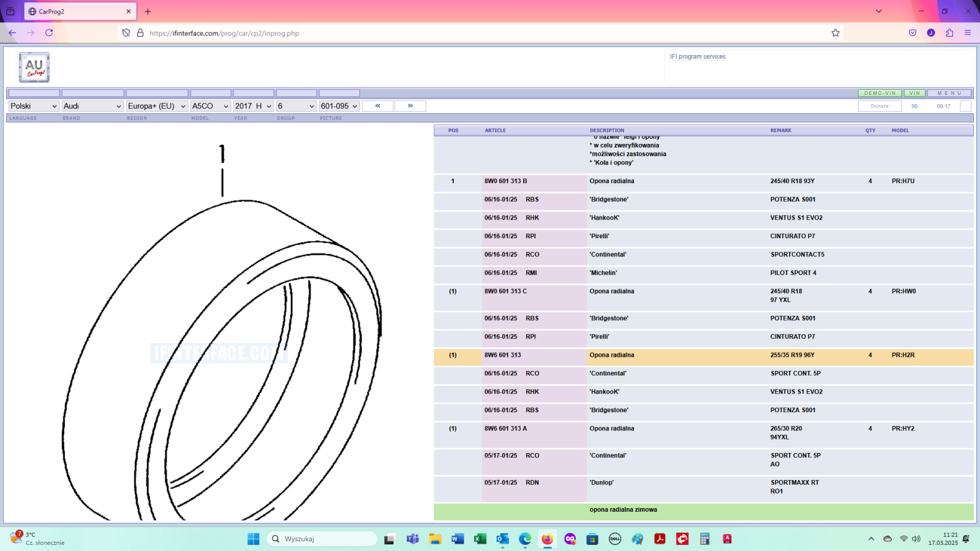Click the DEMO-VIN button
Image resolution: width=980 pixels, height=551 pixels.
[x=880, y=93]
